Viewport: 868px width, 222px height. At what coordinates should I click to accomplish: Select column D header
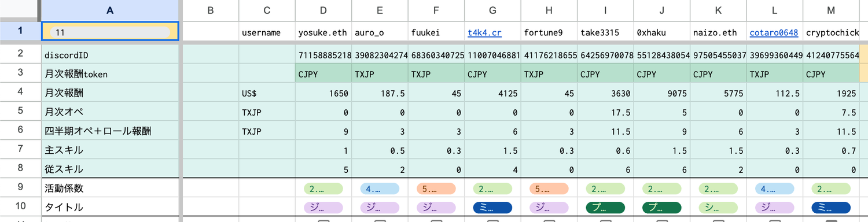click(323, 10)
